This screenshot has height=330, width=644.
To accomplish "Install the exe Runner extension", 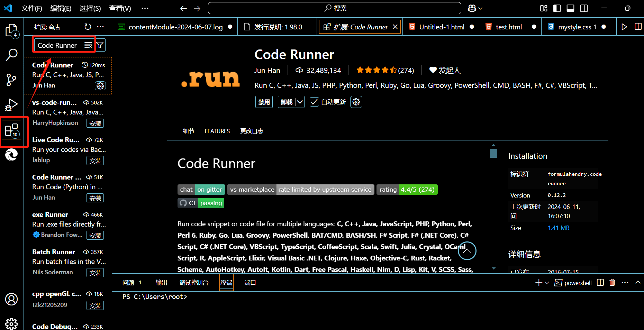I will click(95, 236).
